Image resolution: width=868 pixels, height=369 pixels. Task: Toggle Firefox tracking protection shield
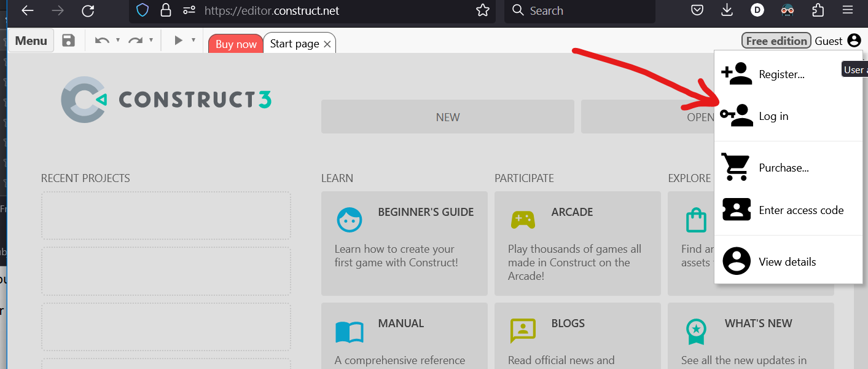(142, 10)
